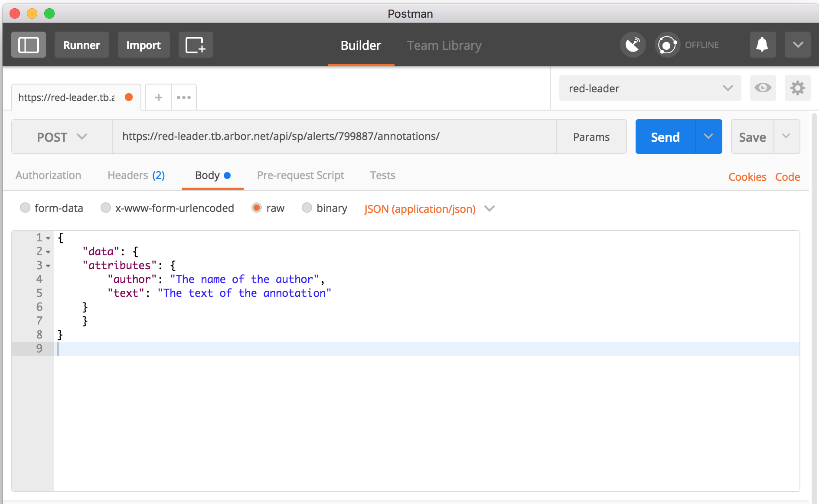
Task: Expand the Send button dropdown arrow
Action: 709,137
